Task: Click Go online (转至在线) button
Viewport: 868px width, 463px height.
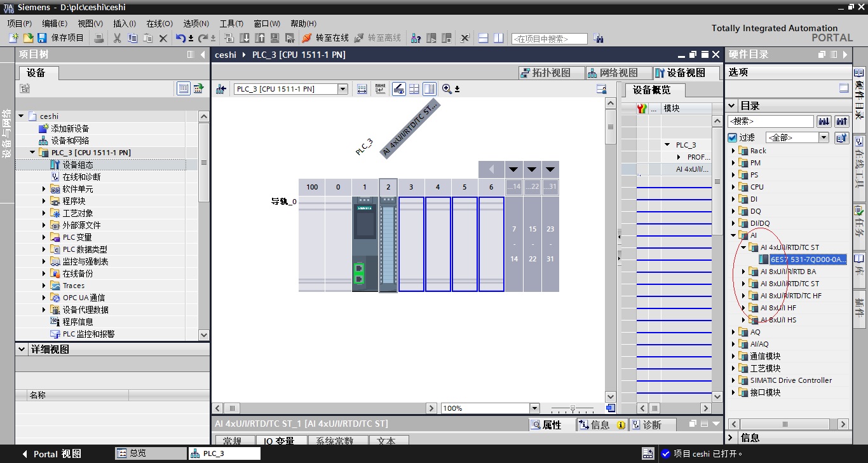Action: 325,38
